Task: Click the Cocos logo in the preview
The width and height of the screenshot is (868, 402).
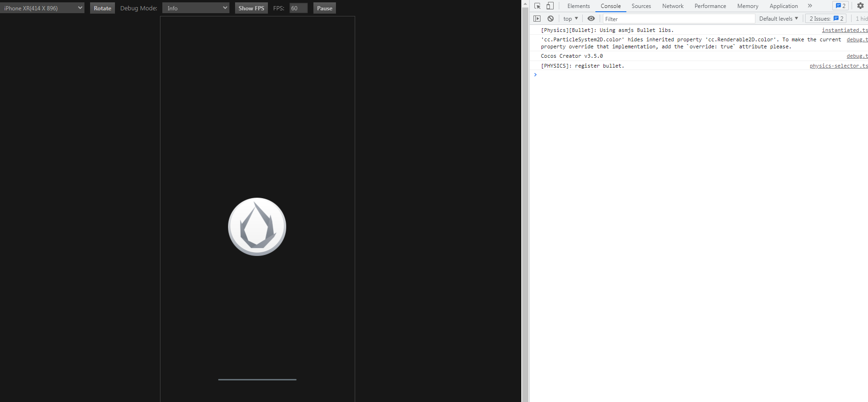Action: (257, 227)
